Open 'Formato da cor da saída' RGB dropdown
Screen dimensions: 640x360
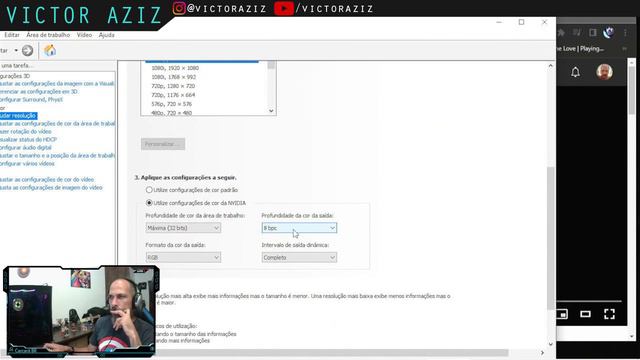click(183, 257)
